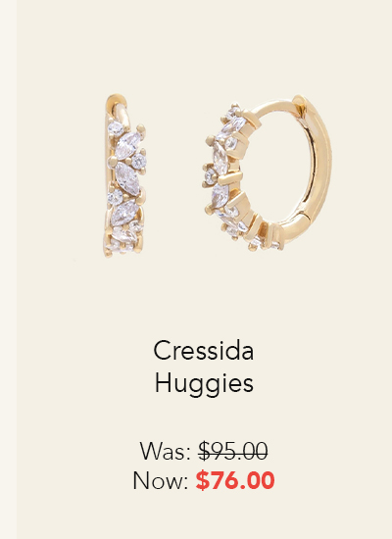Click the "Was:" price label
The image size is (392, 539).
pos(166,451)
